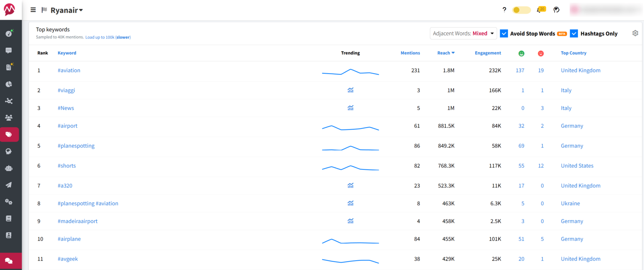Open the reports document sidebar icon
Viewport: 644px width, 270px height.
(9, 67)
